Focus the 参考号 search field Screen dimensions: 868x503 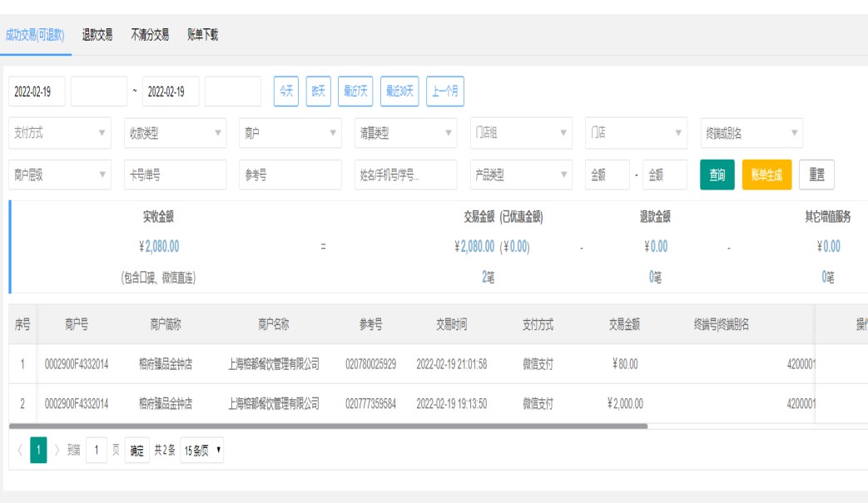tap(290, 175)
